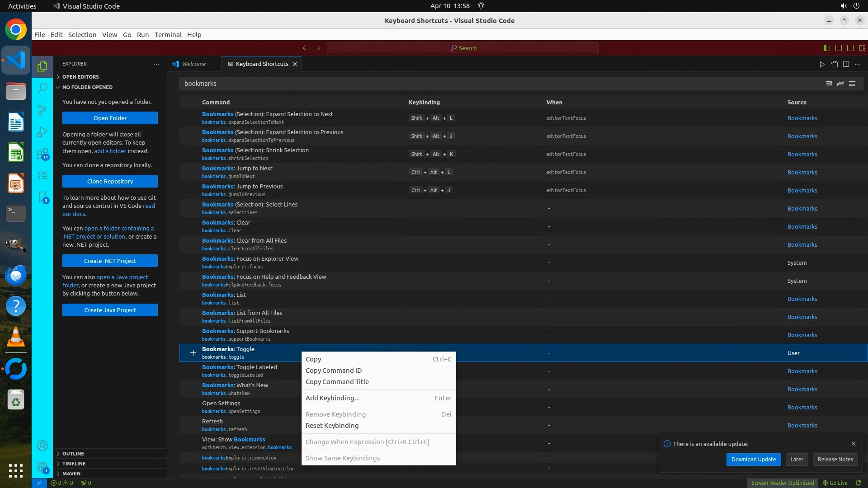Open the Manage gear icon

pyautogui.click(x=42, y=467)
